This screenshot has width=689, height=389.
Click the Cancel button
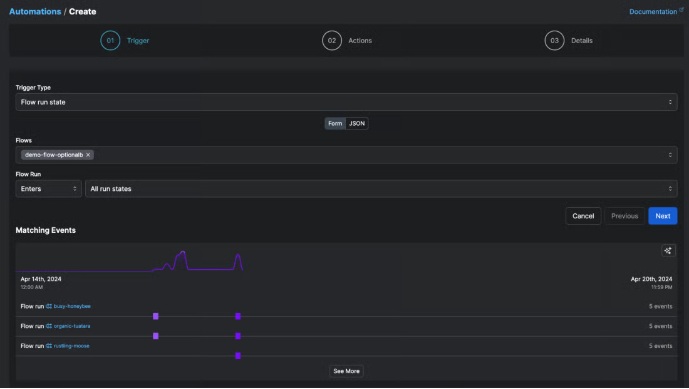pyautogui.click(x=583, y=216)
